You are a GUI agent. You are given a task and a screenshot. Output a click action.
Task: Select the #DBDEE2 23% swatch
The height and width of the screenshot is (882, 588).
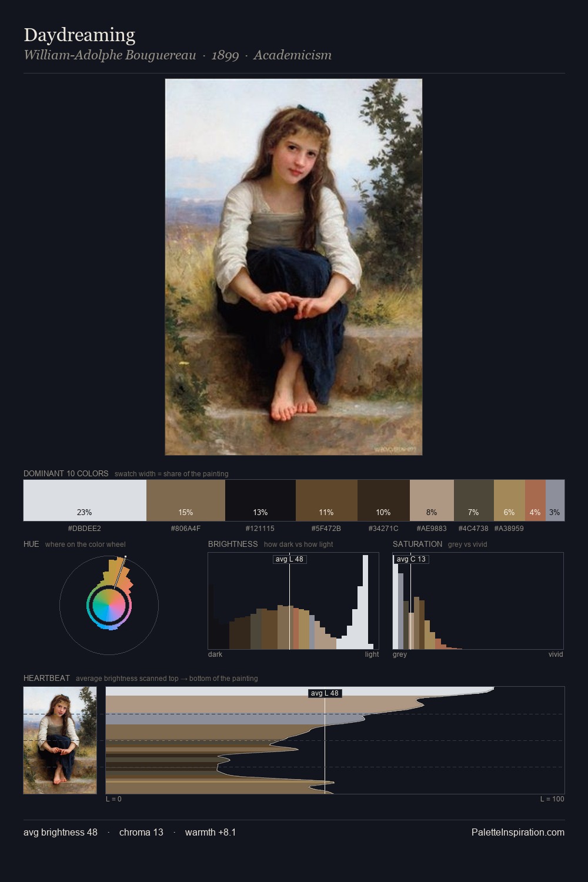click(x=85, y=500)
